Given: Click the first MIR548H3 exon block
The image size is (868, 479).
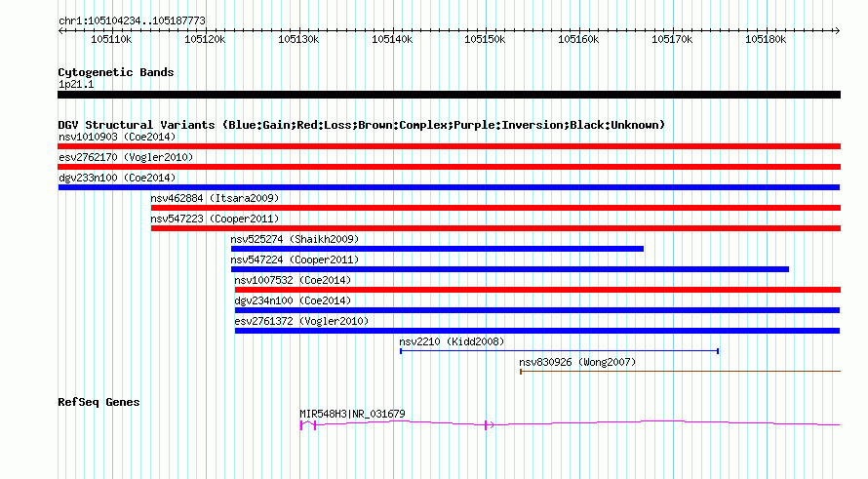Looking at the screenshot, I should tap(301, 425).
